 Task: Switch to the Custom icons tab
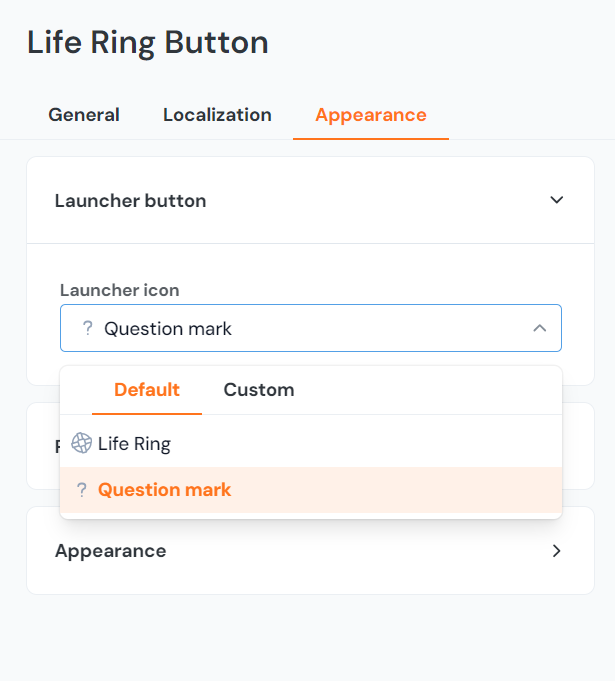[x=258, y=390]
